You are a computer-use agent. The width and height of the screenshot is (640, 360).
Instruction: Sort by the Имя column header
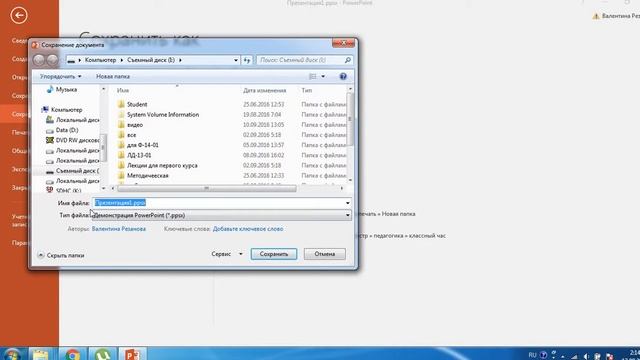click(x=123, y=91)
